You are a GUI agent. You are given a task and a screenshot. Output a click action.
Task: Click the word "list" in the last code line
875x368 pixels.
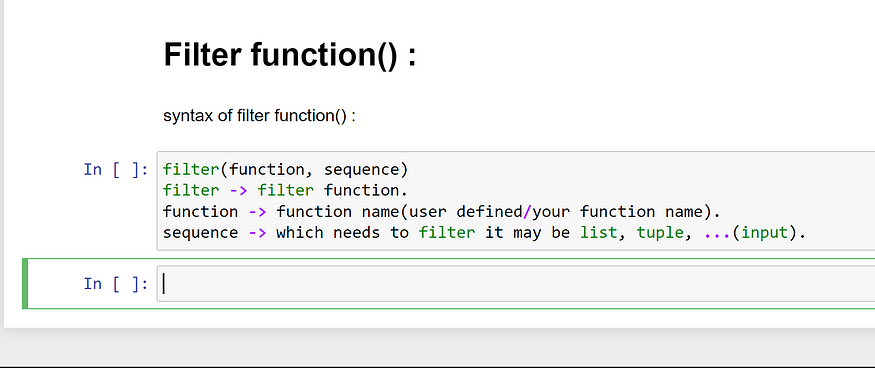599,232
